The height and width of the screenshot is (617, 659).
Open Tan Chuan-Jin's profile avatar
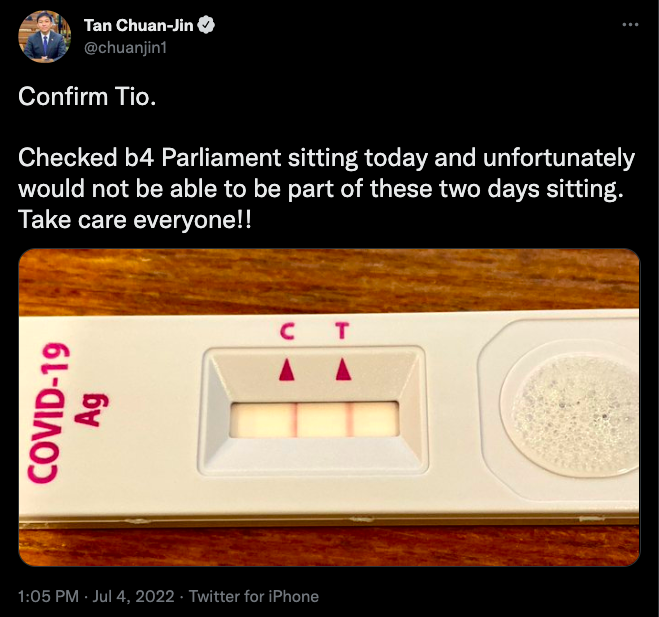[x=45, y=37]
